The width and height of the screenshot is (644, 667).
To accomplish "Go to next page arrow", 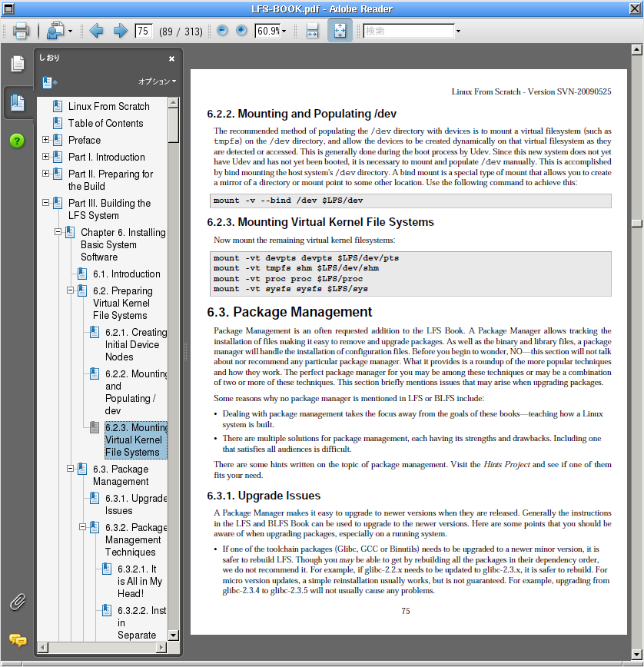I will tap(121, 31).
